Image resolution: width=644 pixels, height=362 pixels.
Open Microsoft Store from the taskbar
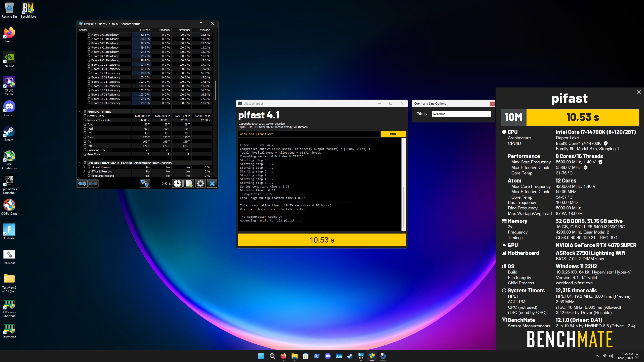click(x=305, y=356)
